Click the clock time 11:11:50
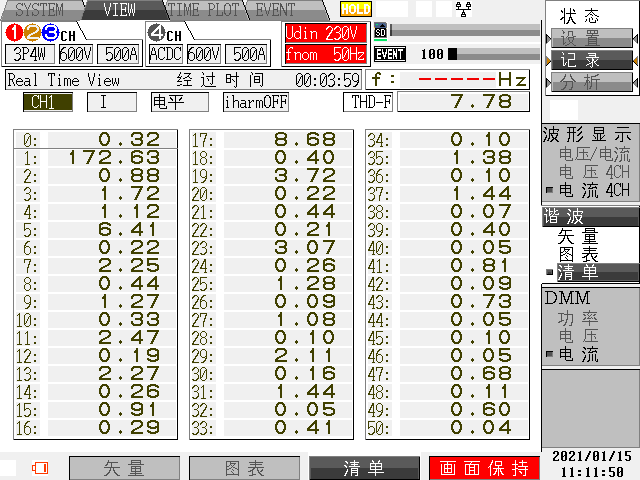 tap(591, 472)
